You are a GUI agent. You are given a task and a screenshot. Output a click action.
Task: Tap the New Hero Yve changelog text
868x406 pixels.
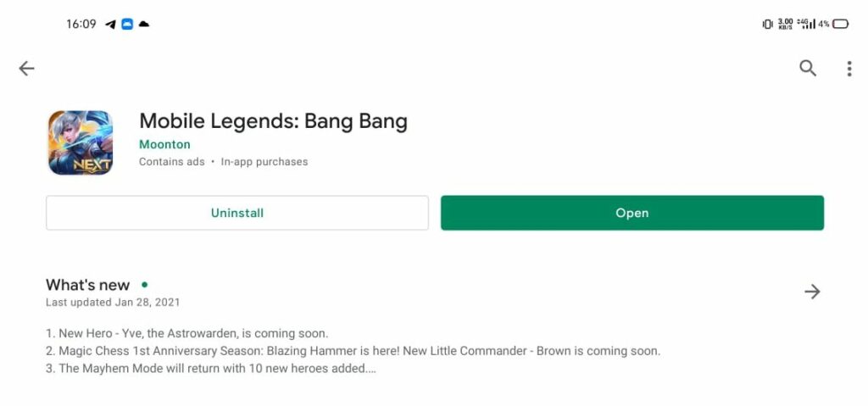(x=187, y=333)
